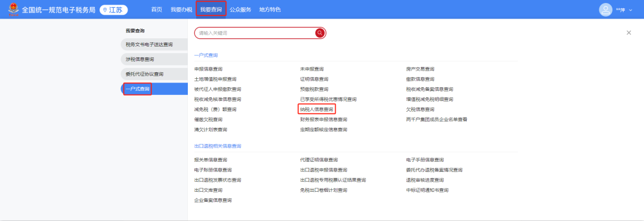The image size is (644, 221).
Task: Click the 出口退税相关信息查询 section heading
Action: point(218,146)
